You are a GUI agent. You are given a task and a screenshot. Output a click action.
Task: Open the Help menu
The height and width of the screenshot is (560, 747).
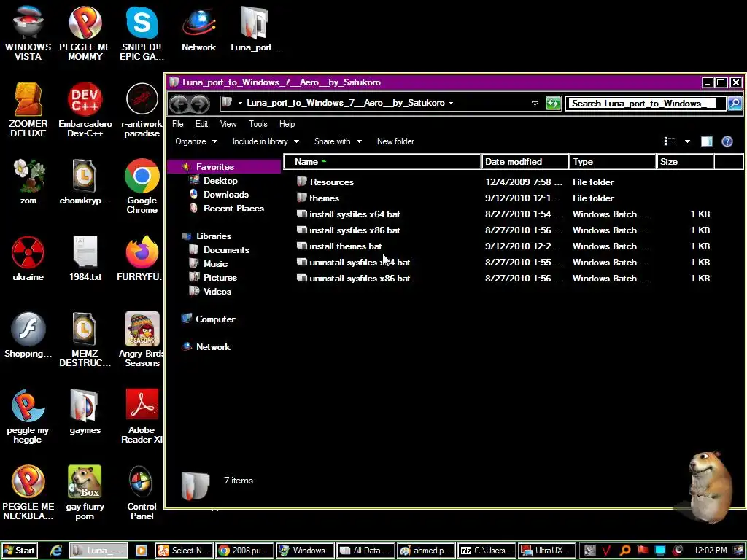(x=287, y=124)
